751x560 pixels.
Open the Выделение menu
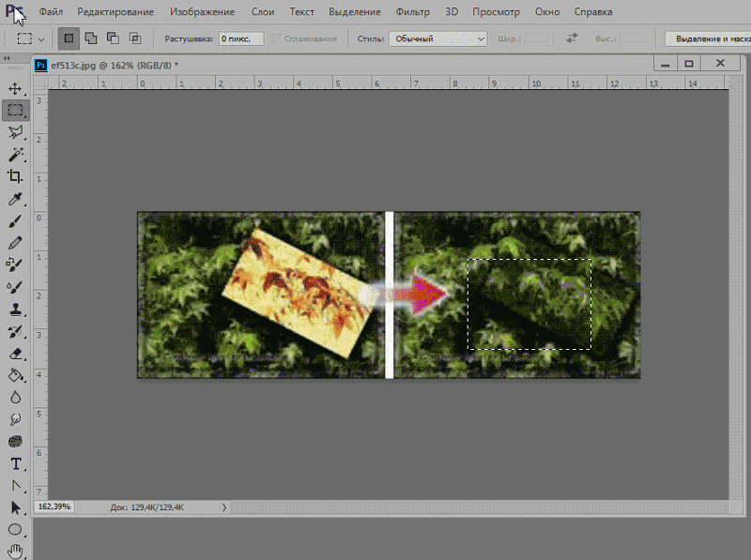355,12
